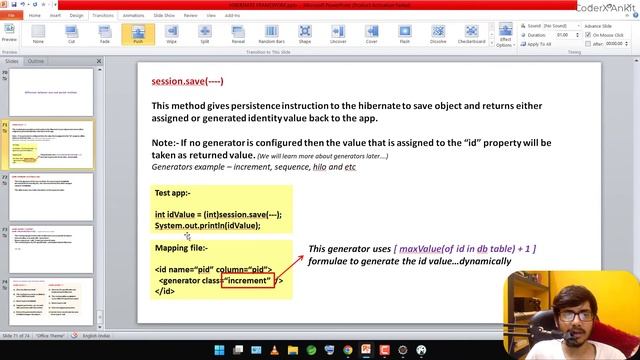
Task: Click Apply To All button
Action: [536, 44]
